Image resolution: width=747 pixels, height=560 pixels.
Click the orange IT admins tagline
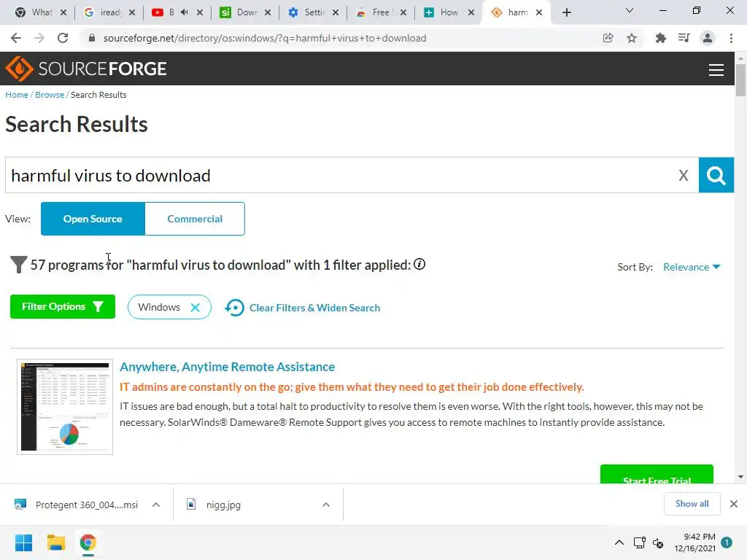coord(352,386)
